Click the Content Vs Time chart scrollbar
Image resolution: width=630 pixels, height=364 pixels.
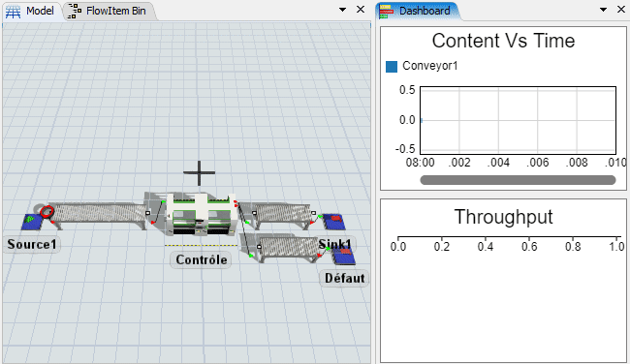(518, 180)
